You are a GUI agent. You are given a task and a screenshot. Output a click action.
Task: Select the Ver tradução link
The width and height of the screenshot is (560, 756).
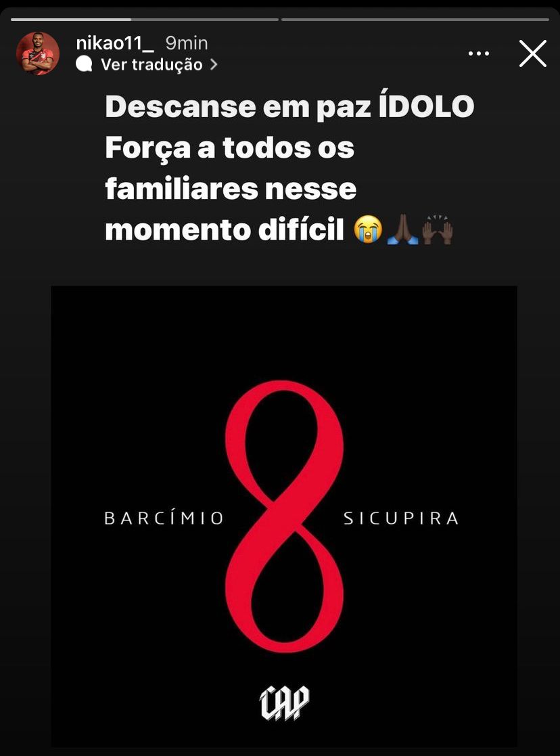pos(151,64)
